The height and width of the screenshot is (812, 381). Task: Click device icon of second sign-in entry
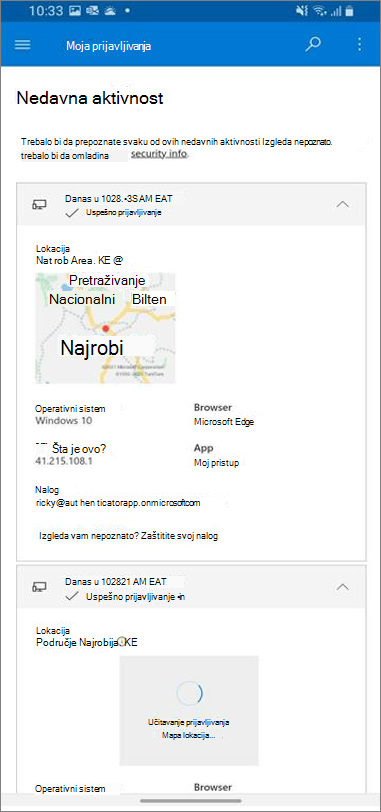pos(39,587)
